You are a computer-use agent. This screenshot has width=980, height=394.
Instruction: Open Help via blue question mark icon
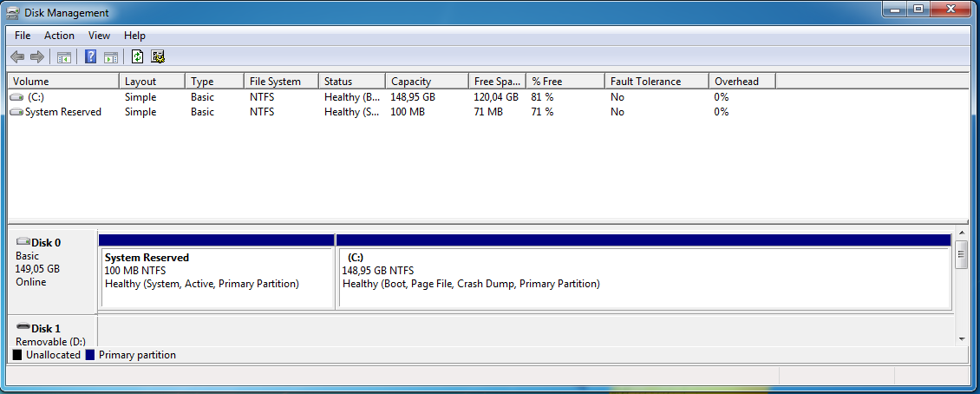coord(90,57)
